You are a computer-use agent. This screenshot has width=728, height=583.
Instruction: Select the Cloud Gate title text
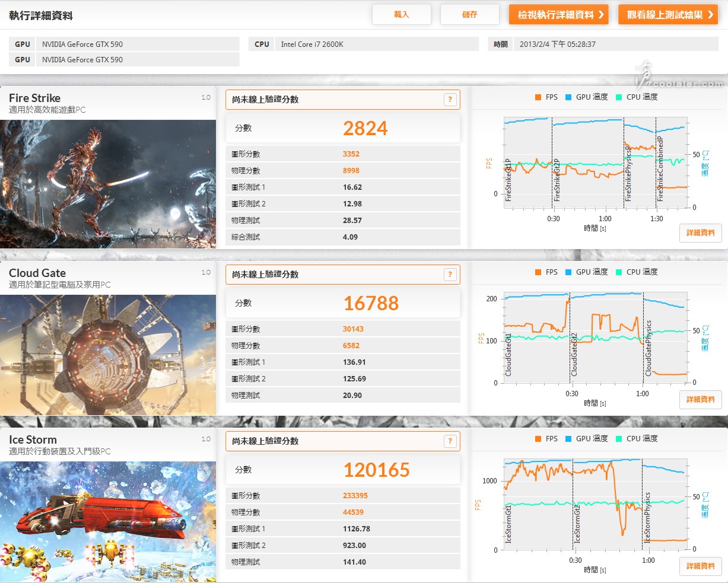[x=37, y=273]
